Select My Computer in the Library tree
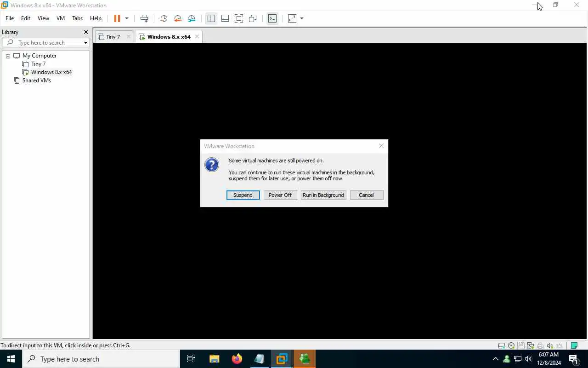588x368 pixels. pos(40,56)
